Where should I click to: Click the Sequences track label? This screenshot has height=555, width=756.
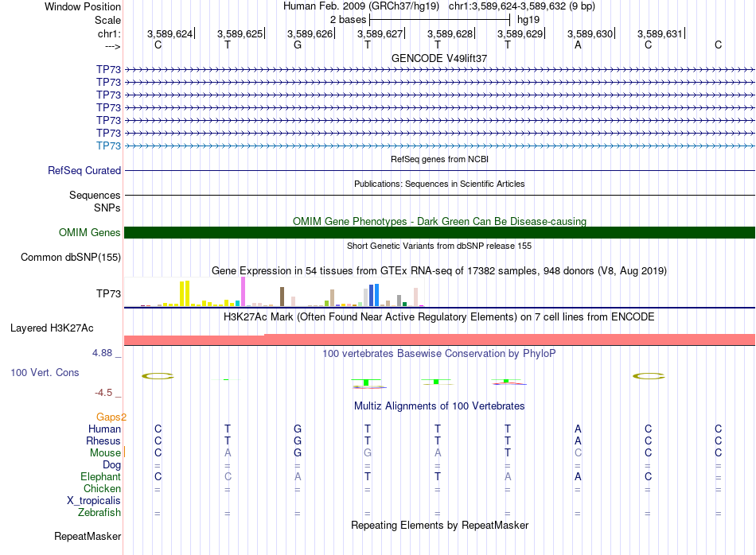pos(95,195)
